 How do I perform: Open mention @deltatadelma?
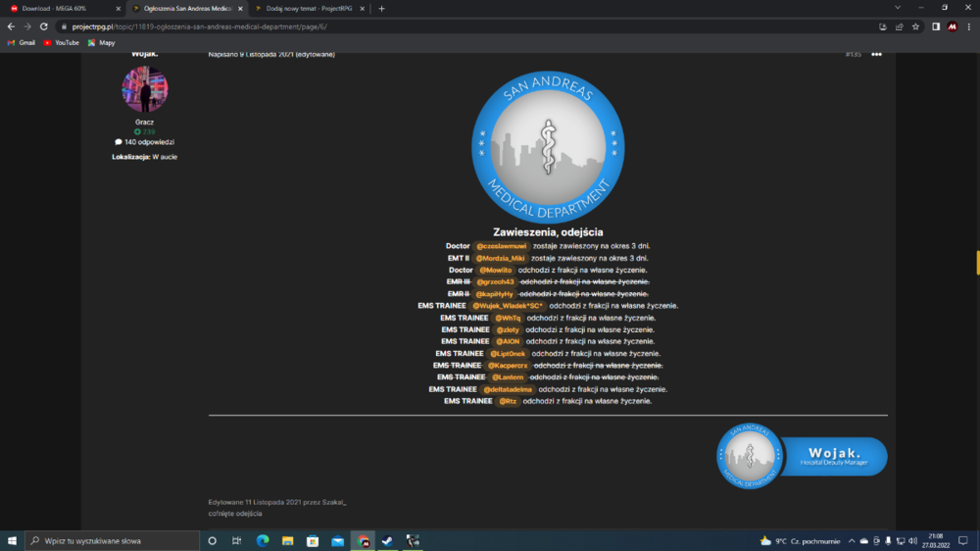[x=508, y=389]
